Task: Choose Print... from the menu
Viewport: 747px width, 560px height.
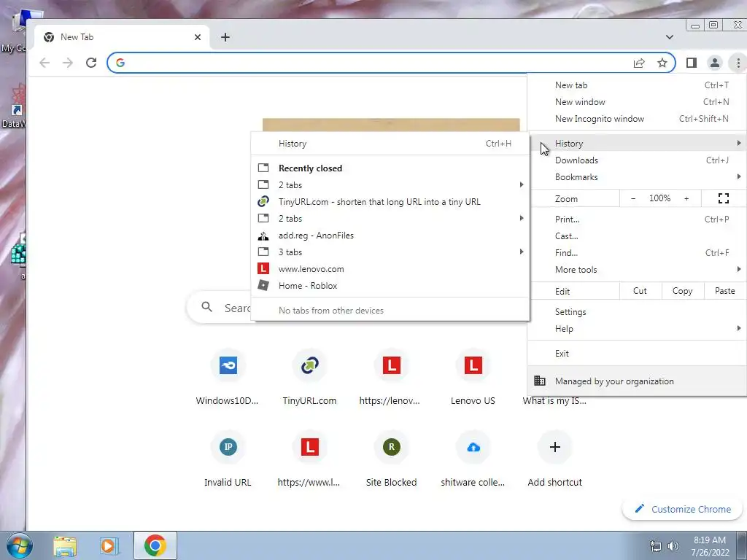Action: (637, 219)
